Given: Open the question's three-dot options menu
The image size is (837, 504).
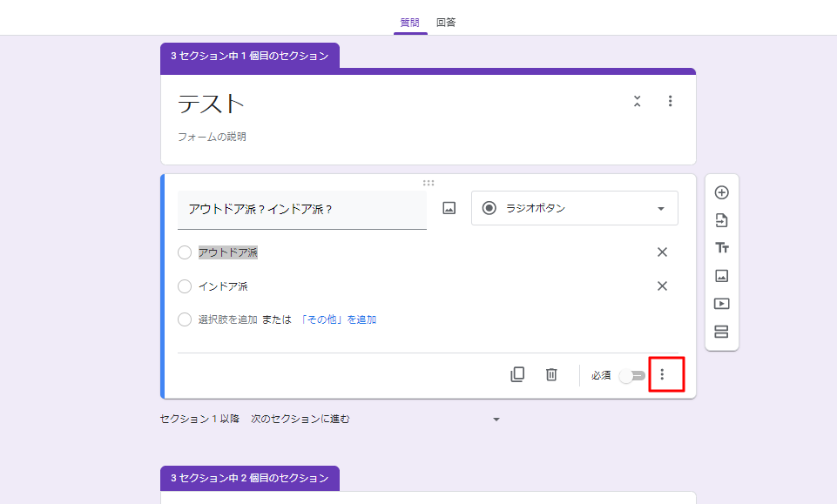Looking at the screenshot, I should [662, 374].
